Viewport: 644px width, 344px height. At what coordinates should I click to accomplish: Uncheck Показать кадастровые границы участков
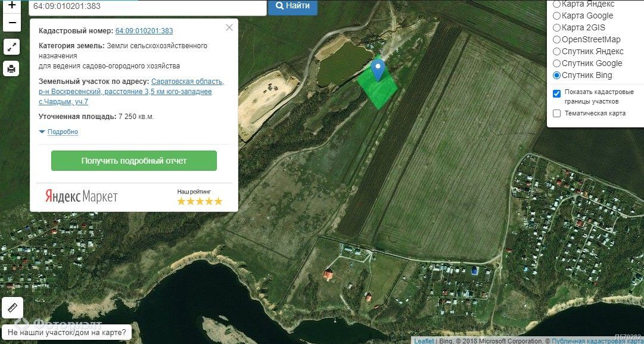556,93
